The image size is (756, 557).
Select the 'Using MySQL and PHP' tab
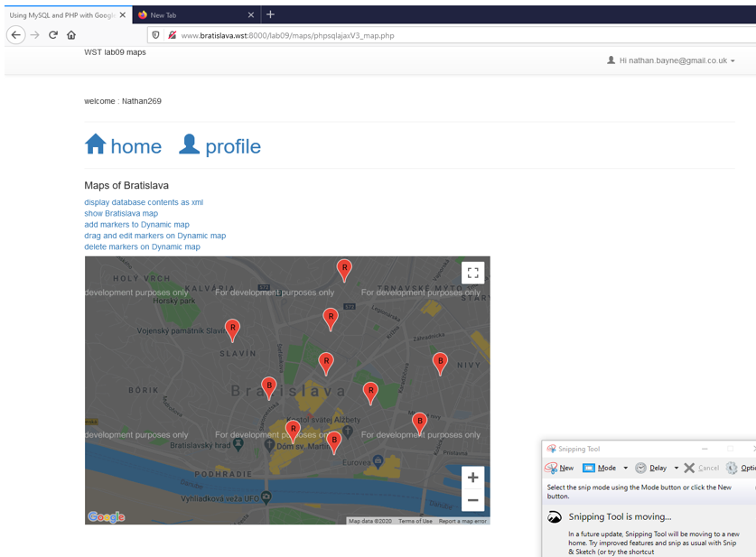[59, 14]
